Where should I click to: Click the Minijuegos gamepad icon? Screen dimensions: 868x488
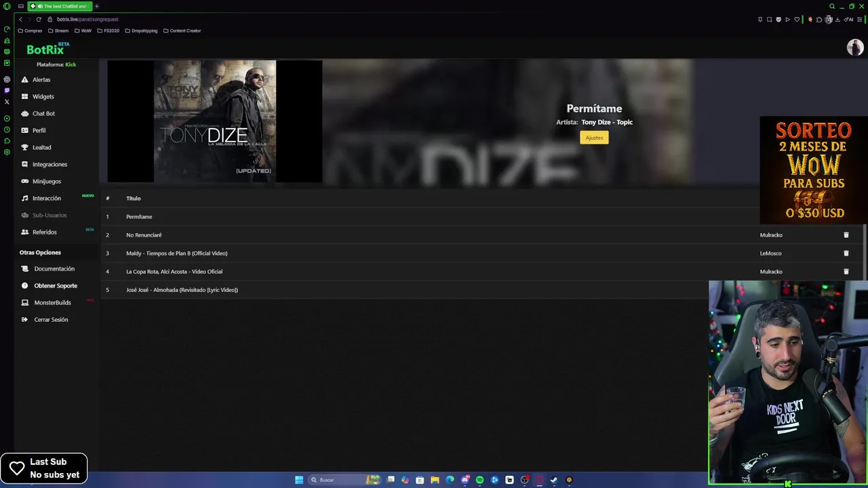click(x=25, y=182)
